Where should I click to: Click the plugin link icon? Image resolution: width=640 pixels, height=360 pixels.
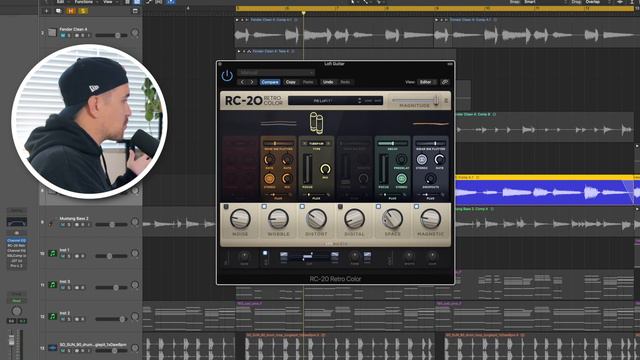click(x=445, y=82)
